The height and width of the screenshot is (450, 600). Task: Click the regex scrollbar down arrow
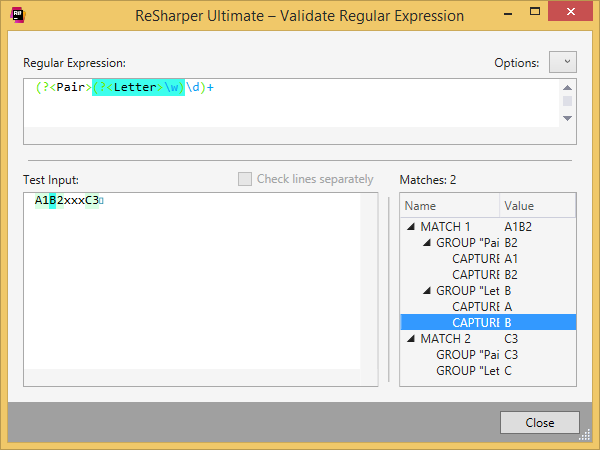coord(567,118)
